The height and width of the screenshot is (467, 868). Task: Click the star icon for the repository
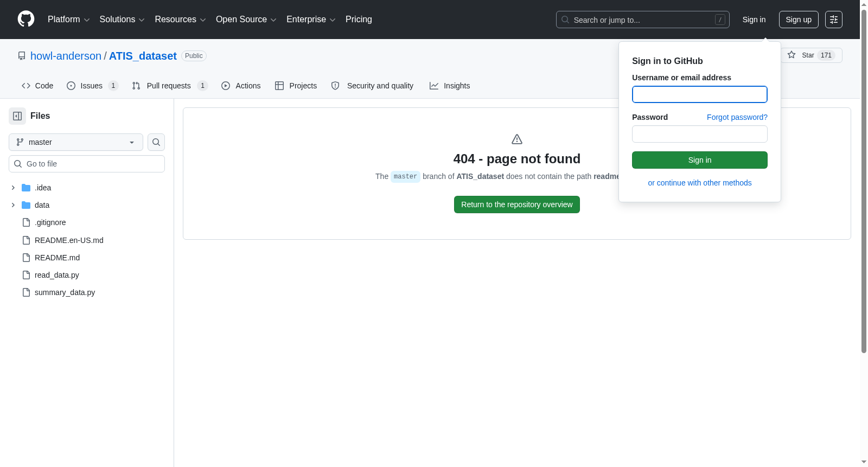tap(792, 55)
